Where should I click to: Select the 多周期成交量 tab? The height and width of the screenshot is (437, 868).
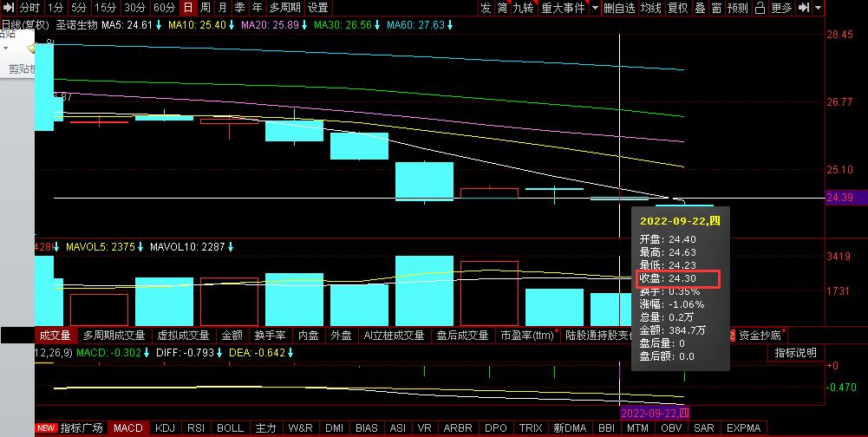pyautogui.click(x=114, y=335)
